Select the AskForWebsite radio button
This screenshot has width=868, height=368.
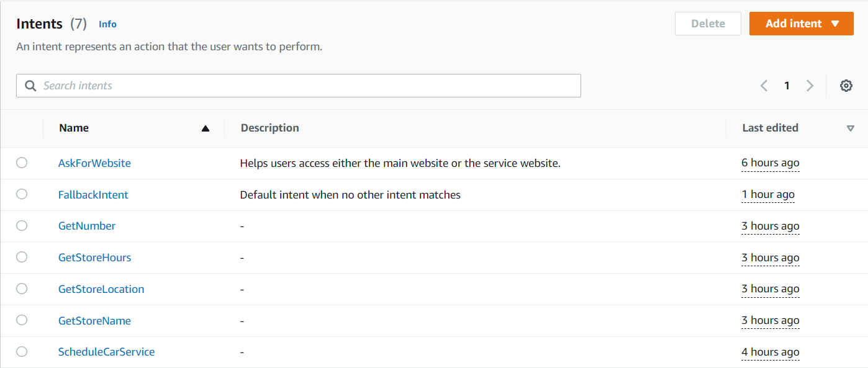click(x=22, y=163)
